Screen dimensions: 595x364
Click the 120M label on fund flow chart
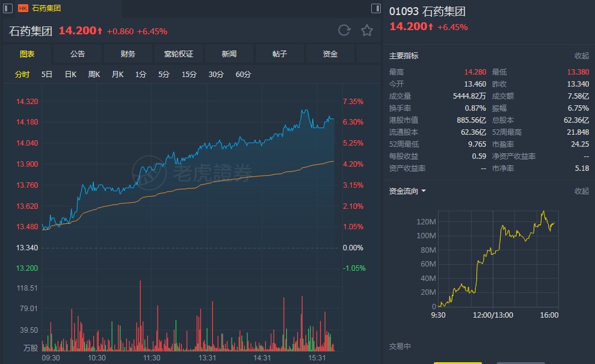[426, 221]
